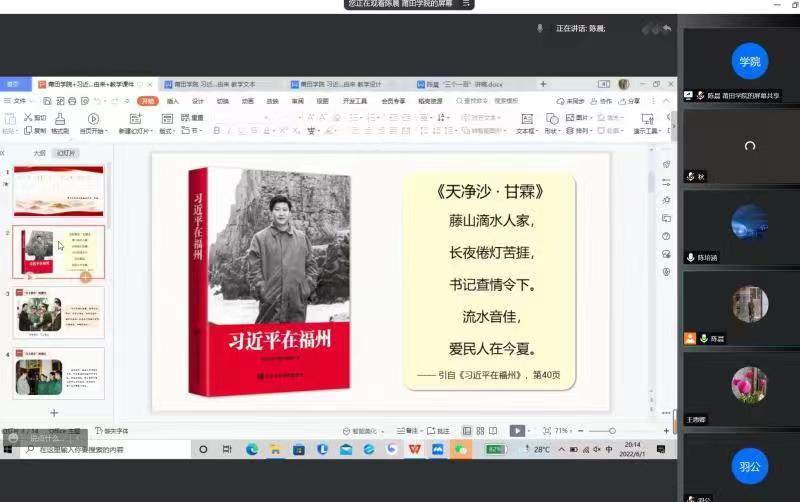Click the New Slide icon
Screen dimensions: 800x502
coord(136,119)
